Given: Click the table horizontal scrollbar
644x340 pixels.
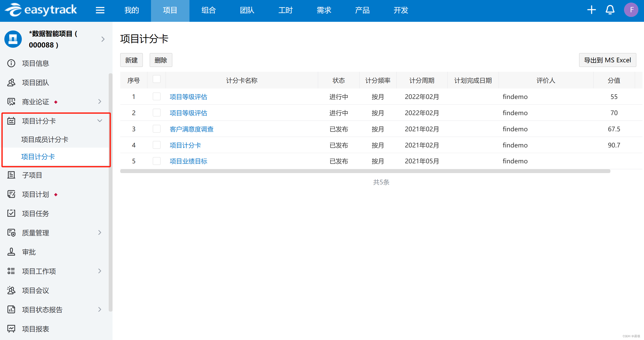Looking at the screenshot, I should 365,171.
